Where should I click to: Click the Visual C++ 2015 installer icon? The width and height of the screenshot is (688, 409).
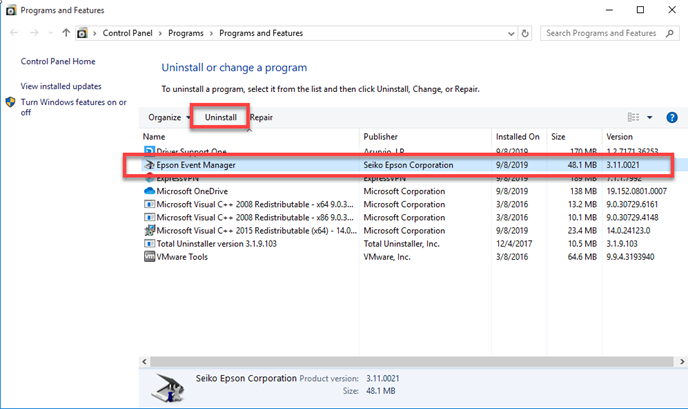click(150, 230)
